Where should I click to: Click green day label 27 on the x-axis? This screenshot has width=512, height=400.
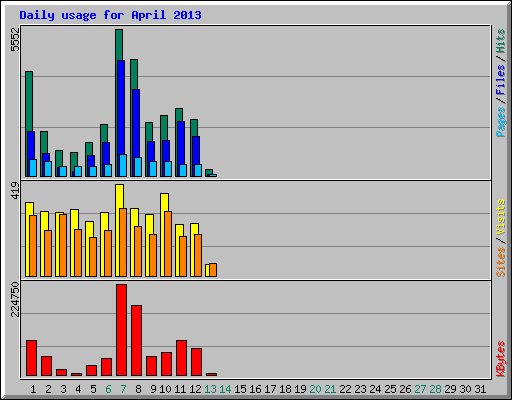420,389
